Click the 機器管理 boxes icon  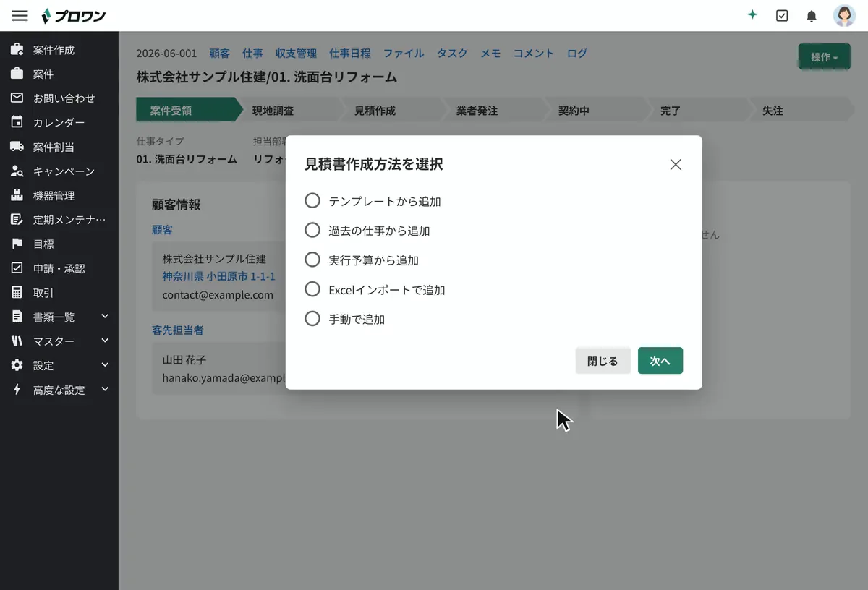coord(17,195)
